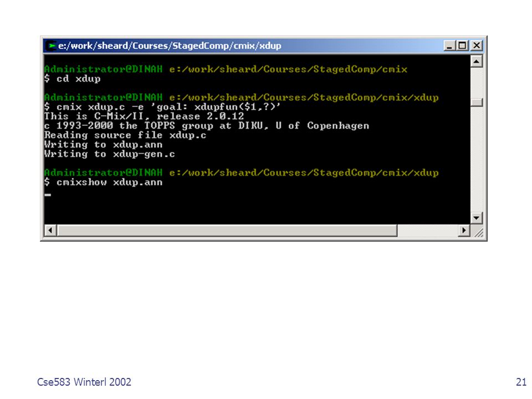This screenshot has height=399, width=532.
Task: Click the '$ cmixshow xdup.ann' command line
Action: point(104,182)
